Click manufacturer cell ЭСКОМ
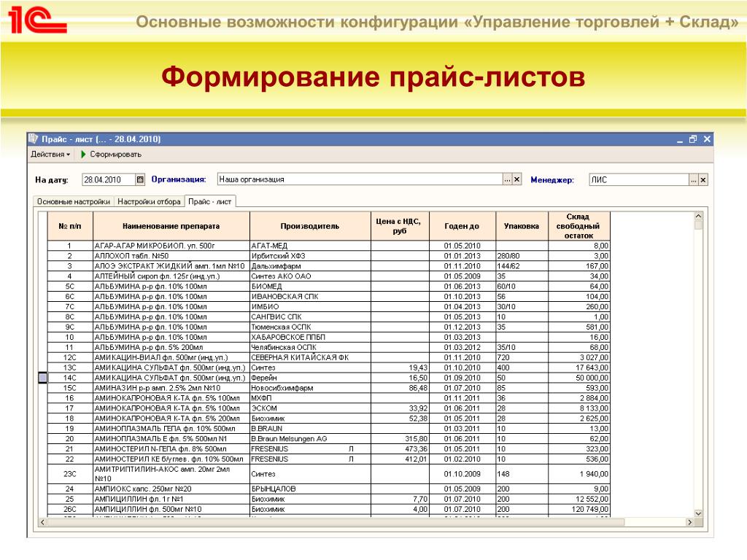The image size is (747, 560). point(310,408)
